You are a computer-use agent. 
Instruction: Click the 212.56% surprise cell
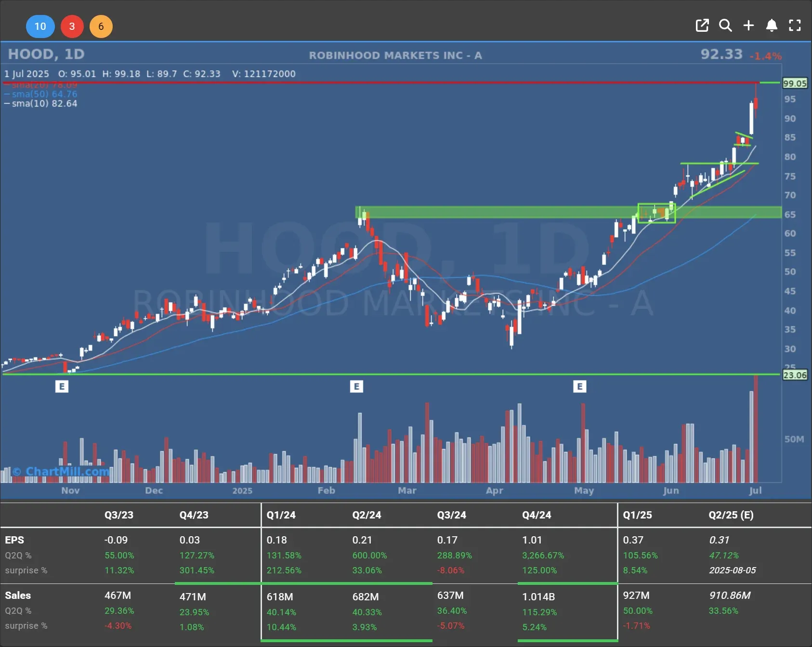click(x=284, y=570)
